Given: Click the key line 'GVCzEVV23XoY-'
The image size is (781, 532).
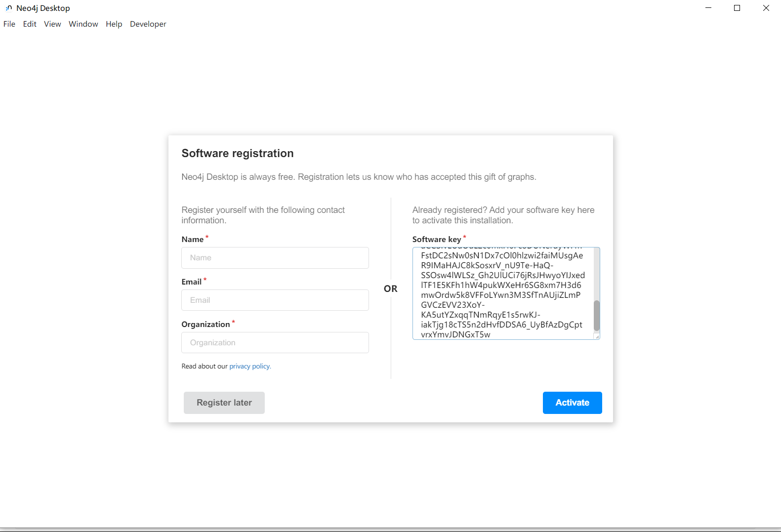Looking at the screenshot, I should [x=453, y=305].
